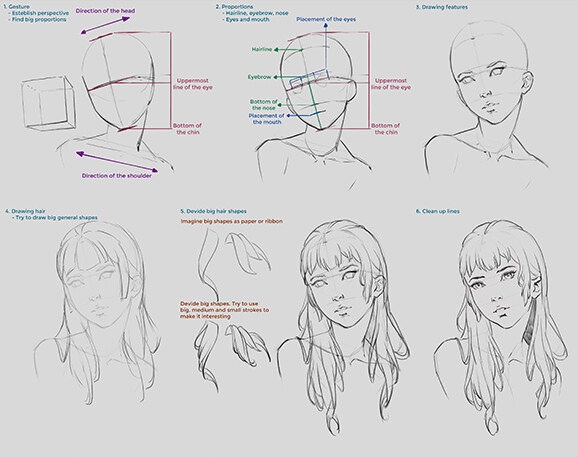Click the "1. Gesture" heading
This screenshot has height=457, width=578.
coord(16,7)
